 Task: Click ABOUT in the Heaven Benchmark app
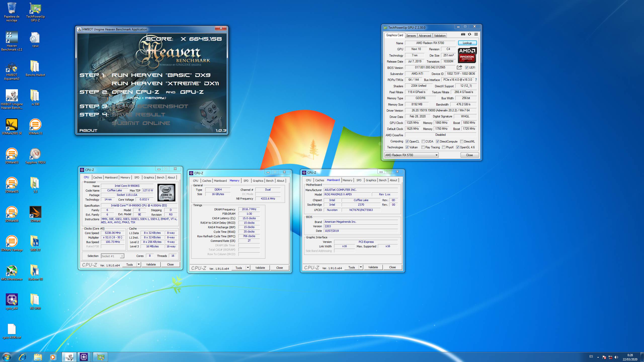click(88, 130)
